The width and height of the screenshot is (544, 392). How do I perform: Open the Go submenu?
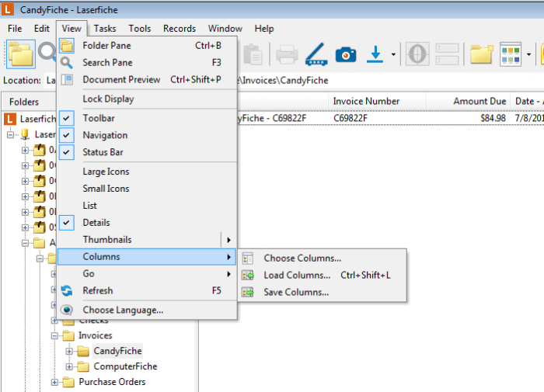click(147, 273)
